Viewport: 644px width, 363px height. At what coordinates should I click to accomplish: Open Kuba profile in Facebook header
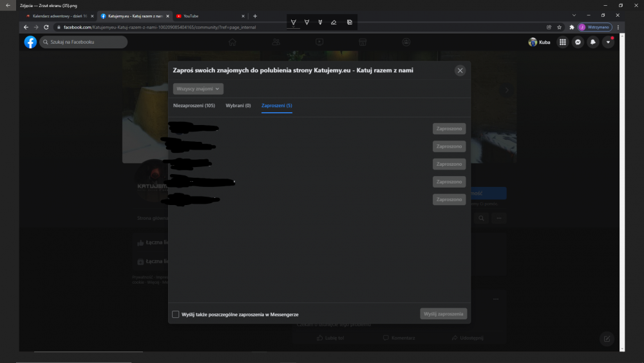(x=539, y=42)
